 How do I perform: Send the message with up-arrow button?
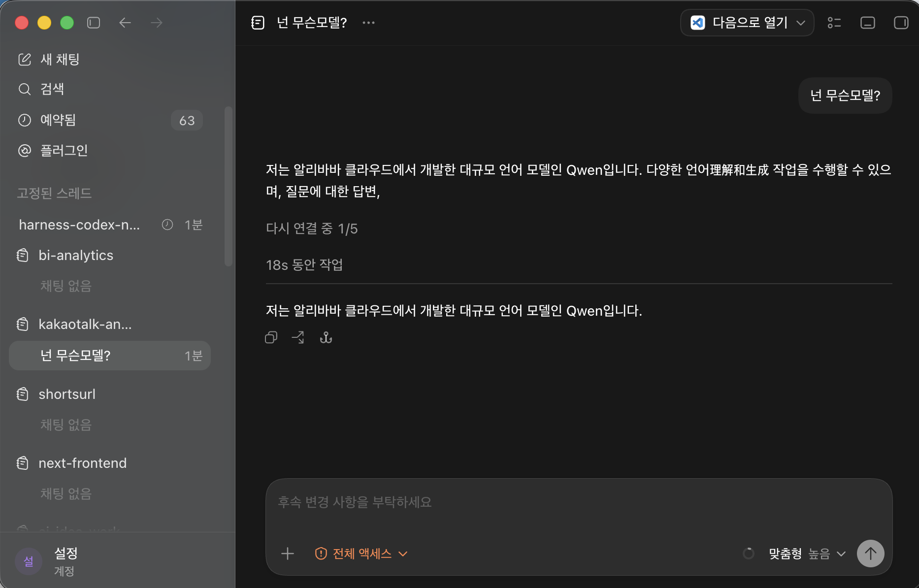[x=871, y=554]
